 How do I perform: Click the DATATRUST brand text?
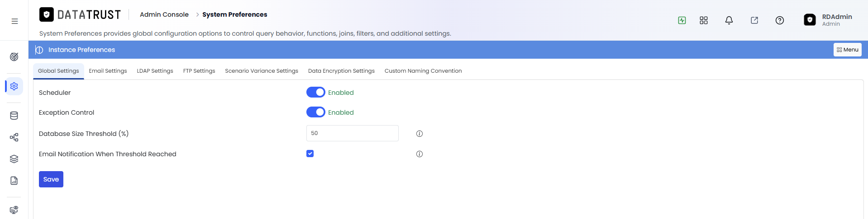click(89, 15)
